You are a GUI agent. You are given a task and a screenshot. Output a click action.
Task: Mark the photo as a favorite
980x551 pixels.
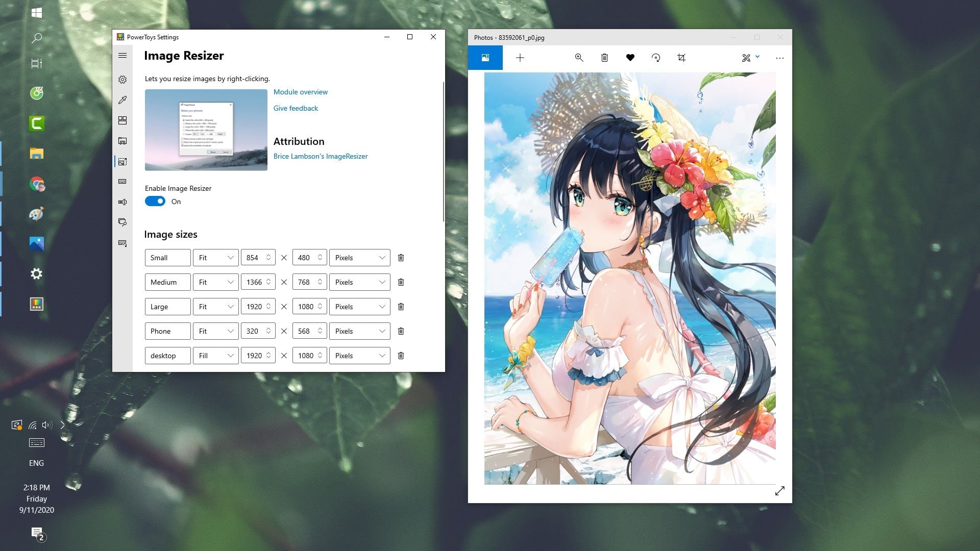pos(630,58)
